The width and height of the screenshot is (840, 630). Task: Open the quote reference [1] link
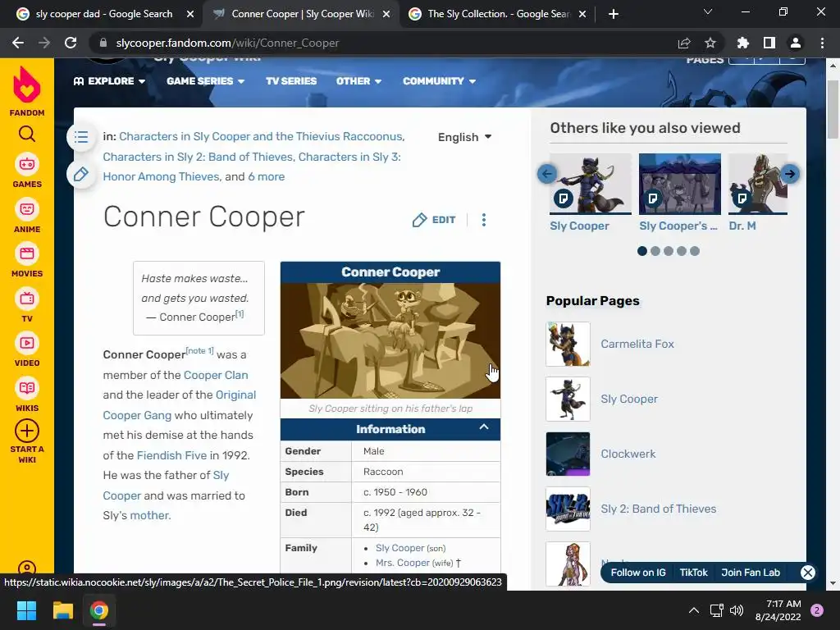pyautogui.click(x=240, y=314)
